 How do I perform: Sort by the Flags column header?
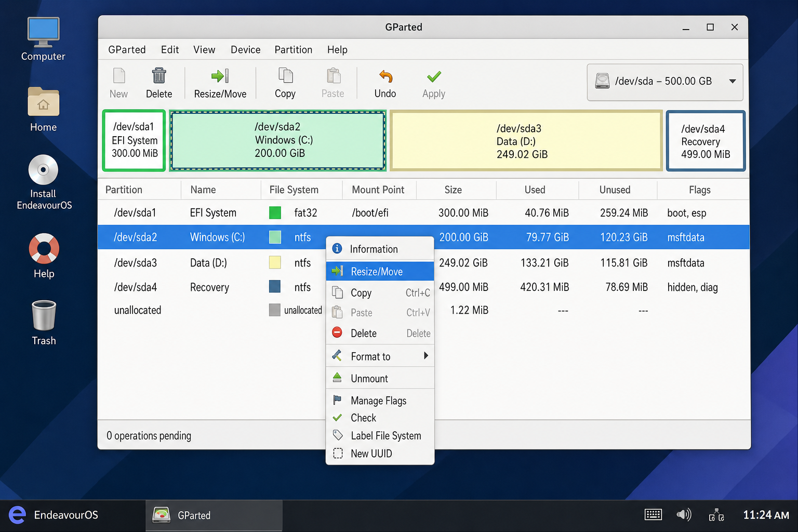703,190
